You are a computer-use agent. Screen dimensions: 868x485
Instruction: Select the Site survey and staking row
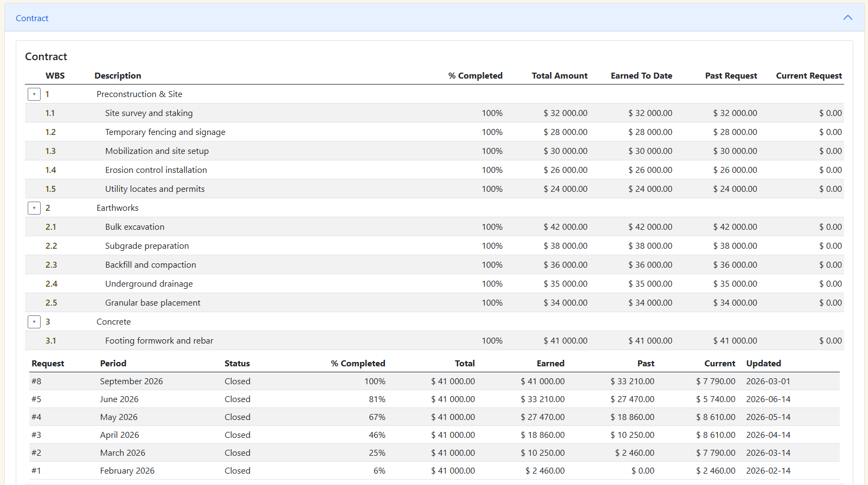(149, 113)
